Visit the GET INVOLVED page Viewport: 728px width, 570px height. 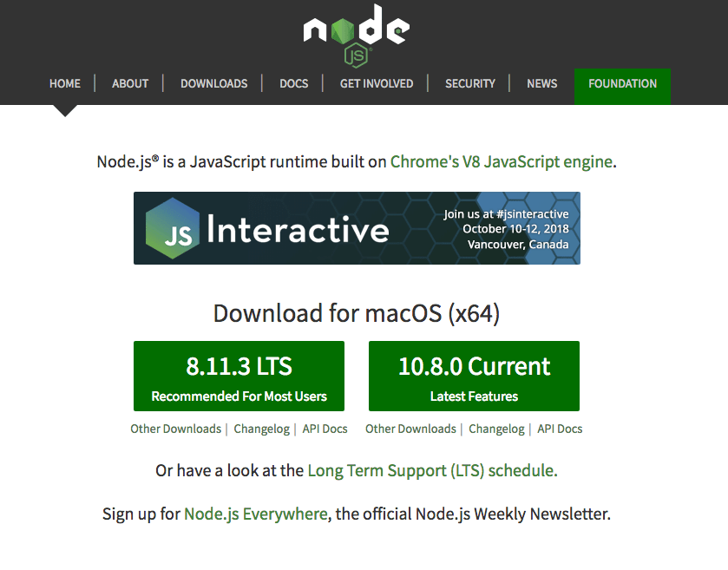click(376, 83)
